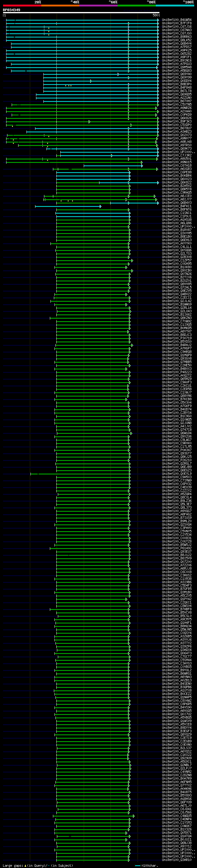Select hit label UniRef100_Q2JL42

coord(177,301)
